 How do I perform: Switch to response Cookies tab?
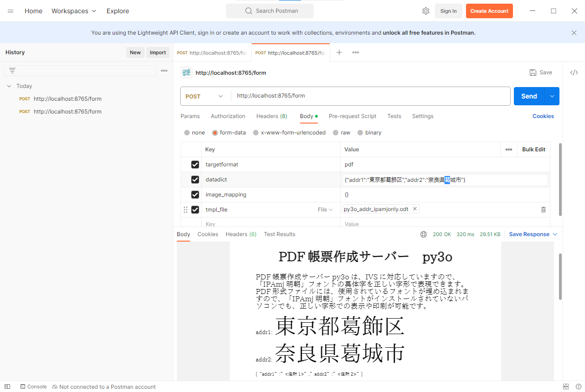tap(208, 234)
